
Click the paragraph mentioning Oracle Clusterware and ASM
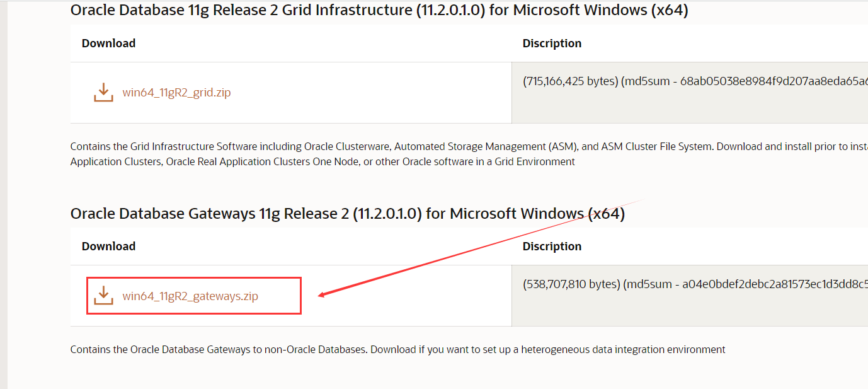click(469, 154)
